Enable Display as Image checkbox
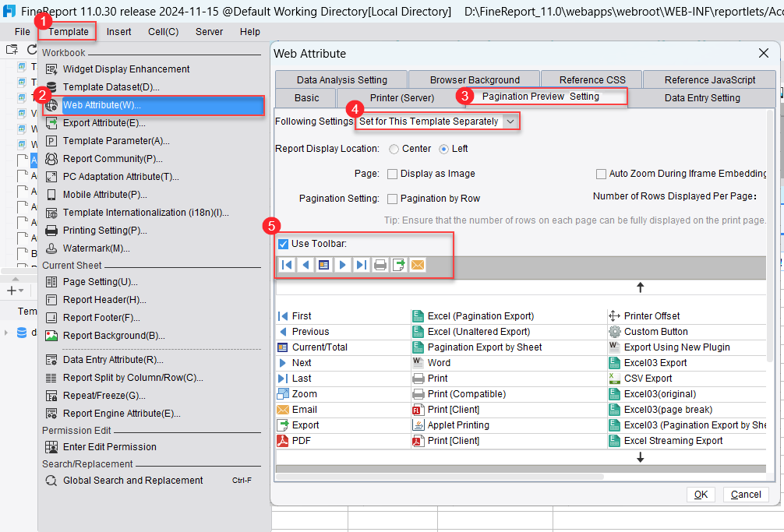This screenshot has width=784, height=532. (393, 174)
